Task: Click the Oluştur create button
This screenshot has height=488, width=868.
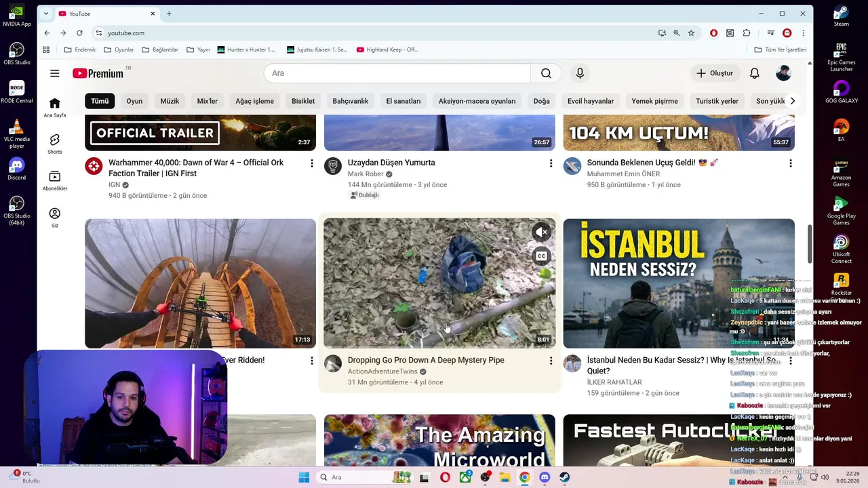Action: 715,73
